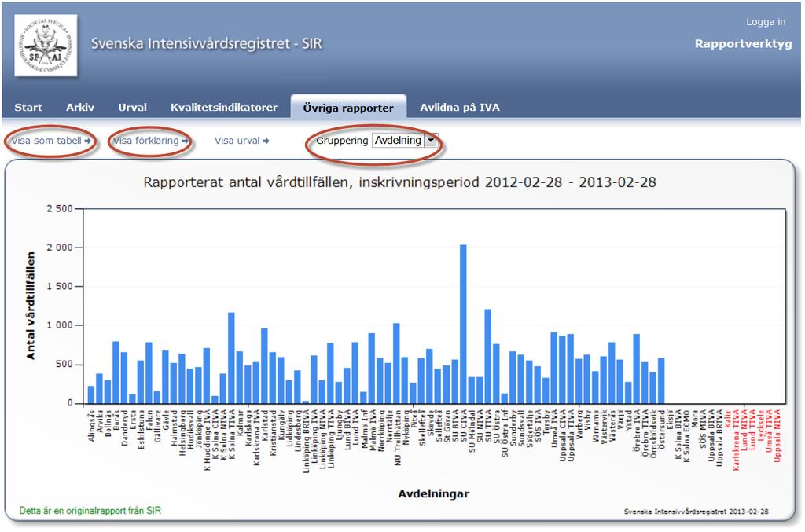
Task: Click Svenska Intensivvårdsregistret 2013-02-28 footer text
Action: (x=697, y=512)
